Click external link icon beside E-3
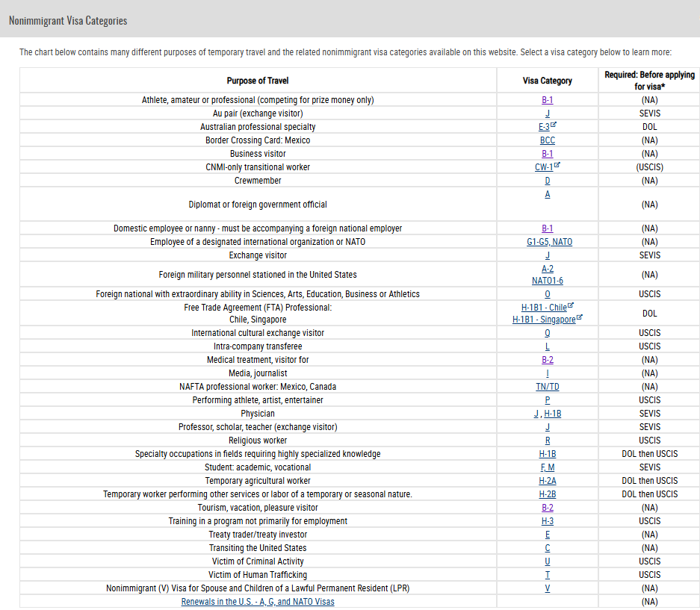Image resolution: width=700 pixels, height=610 pixels. tap(554, 126)
